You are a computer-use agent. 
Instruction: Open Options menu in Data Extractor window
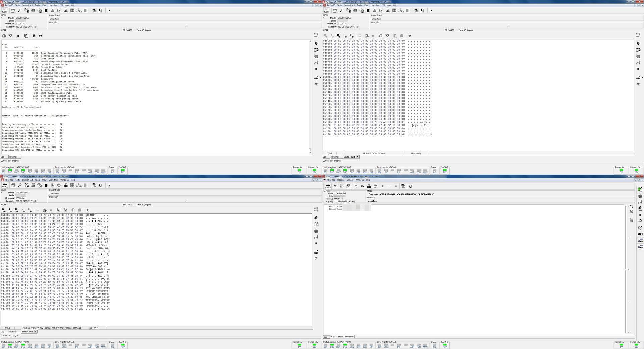point(341,180)
